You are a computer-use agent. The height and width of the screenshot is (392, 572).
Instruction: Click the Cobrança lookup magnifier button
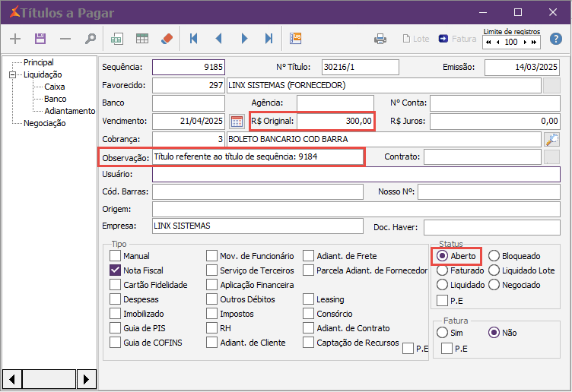point(552,139)
